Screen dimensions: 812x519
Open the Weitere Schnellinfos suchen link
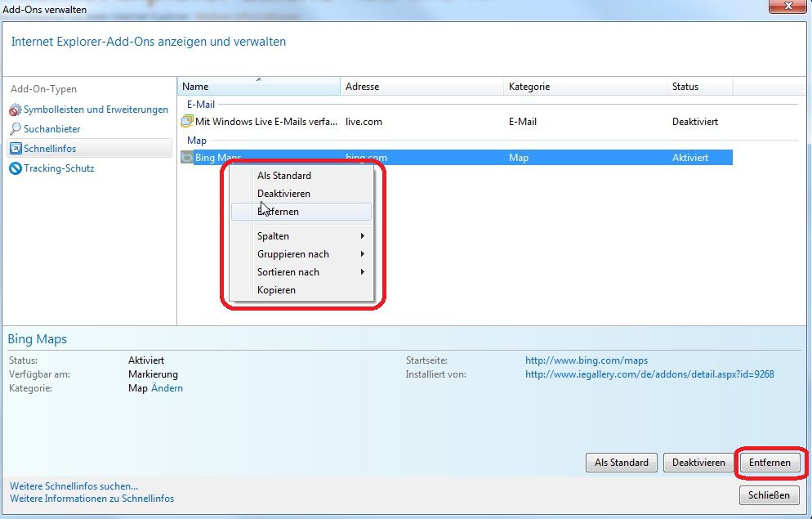pos(74,486)
